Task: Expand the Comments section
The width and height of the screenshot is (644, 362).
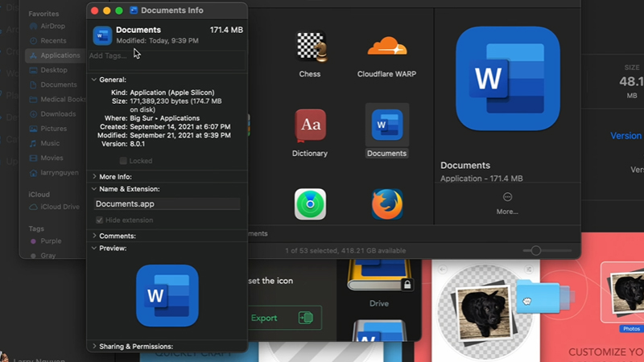Action: tap(94, 236)
